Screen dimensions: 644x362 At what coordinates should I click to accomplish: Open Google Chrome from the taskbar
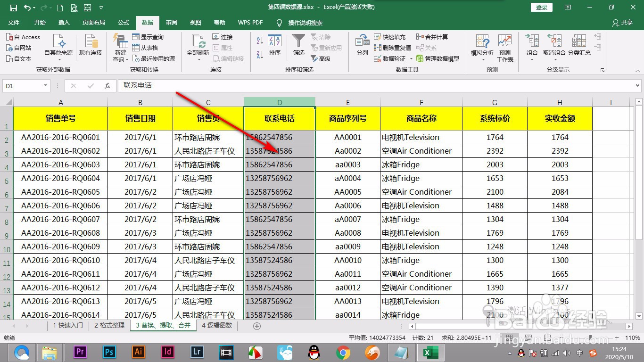click(343, 352)
